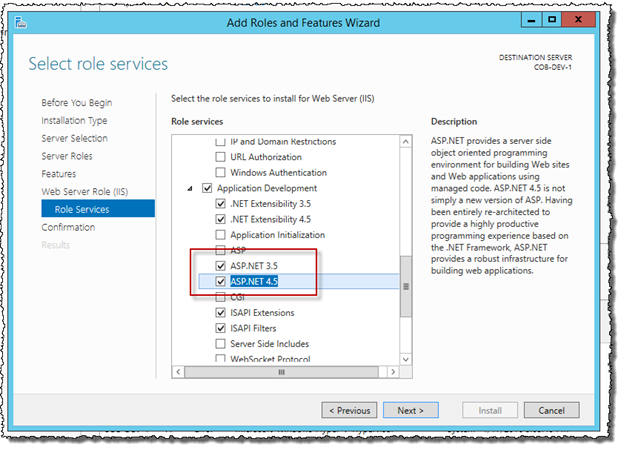Go to the Before You Begin step
The height and width of the screenshot is (453, 624).
point(77,103)
